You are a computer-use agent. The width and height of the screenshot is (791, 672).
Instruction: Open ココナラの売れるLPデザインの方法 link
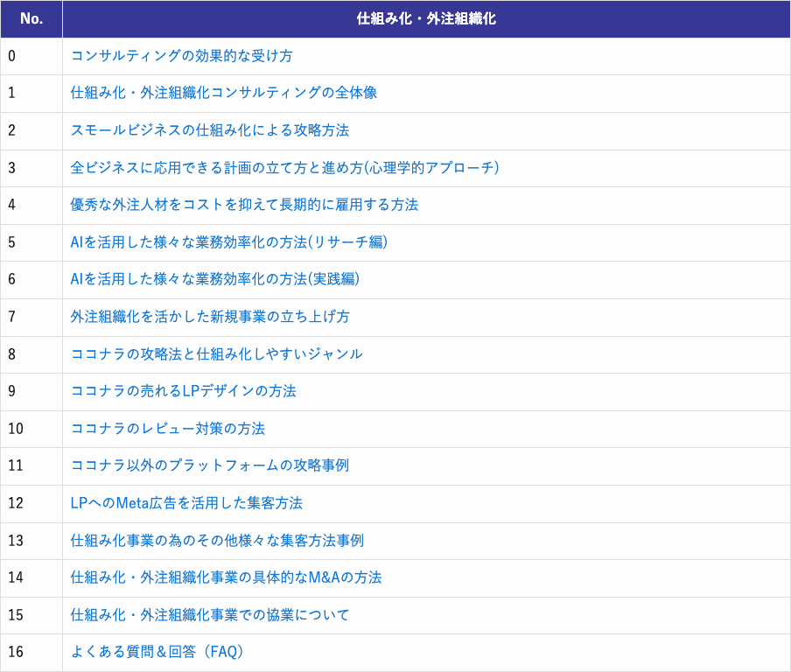[183, 391]
